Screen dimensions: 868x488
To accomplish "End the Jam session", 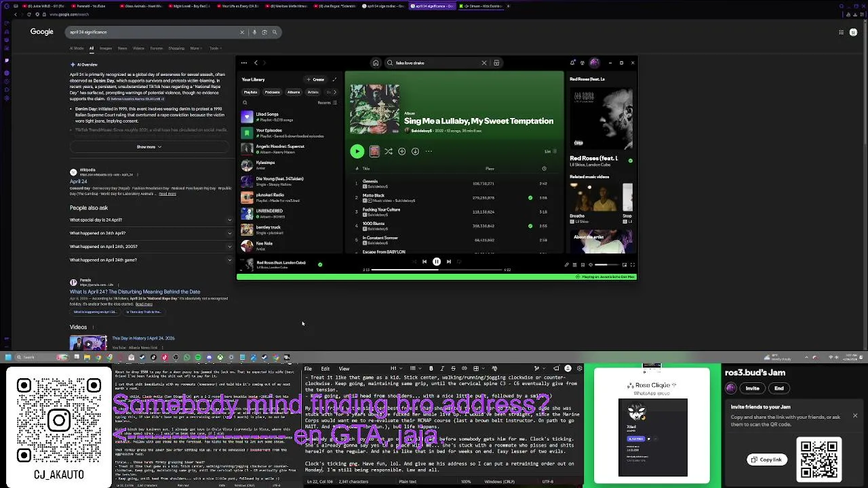I will tap(779, 388).
